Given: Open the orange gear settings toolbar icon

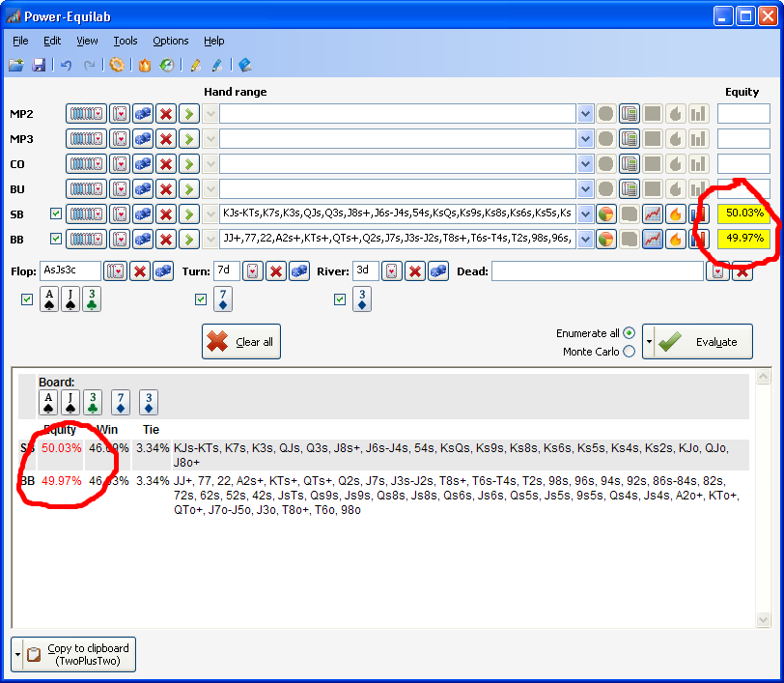Looking at the screenshot, I should [117, 65].
